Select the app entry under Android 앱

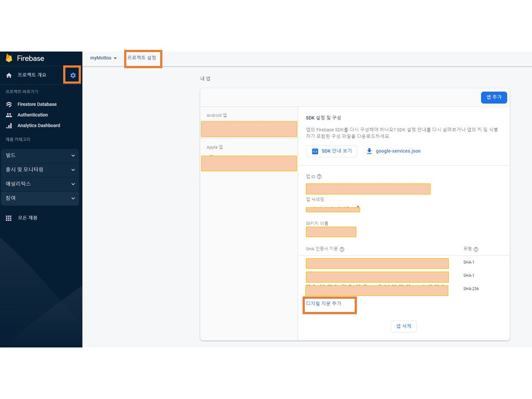tap(249, 129)
